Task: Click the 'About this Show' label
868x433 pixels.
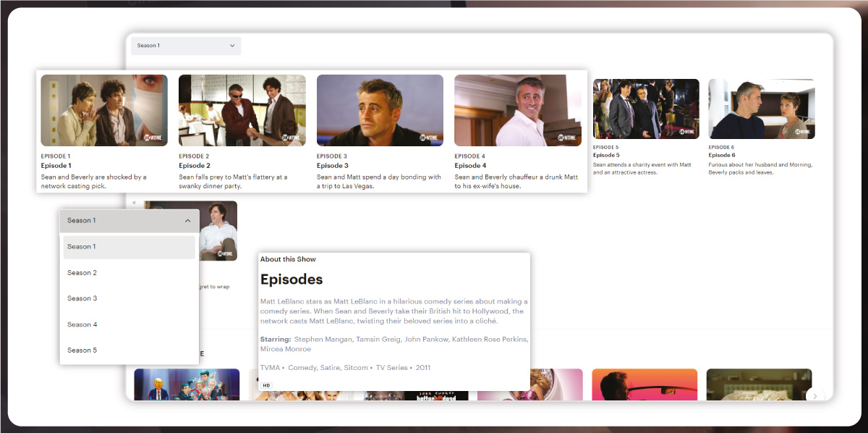Action: tap(288, 259)
